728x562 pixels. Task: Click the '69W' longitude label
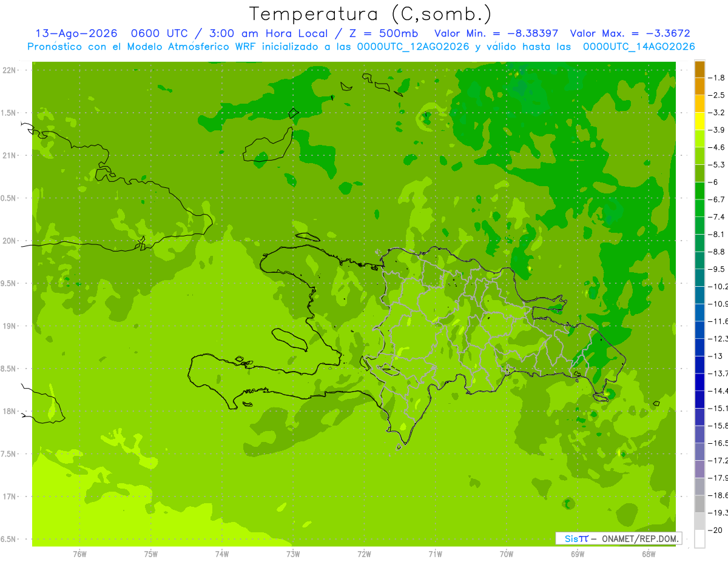click(x=577, y=554)
